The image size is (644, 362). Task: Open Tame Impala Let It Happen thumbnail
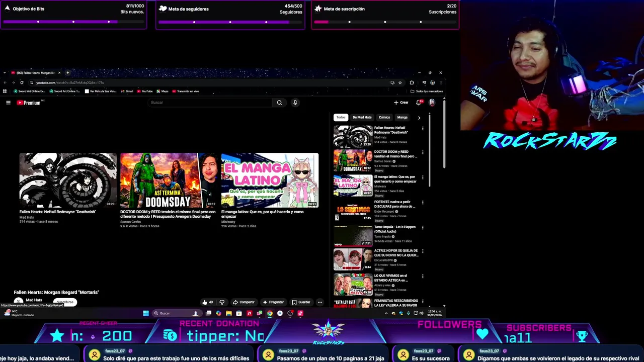coord(353,235)
